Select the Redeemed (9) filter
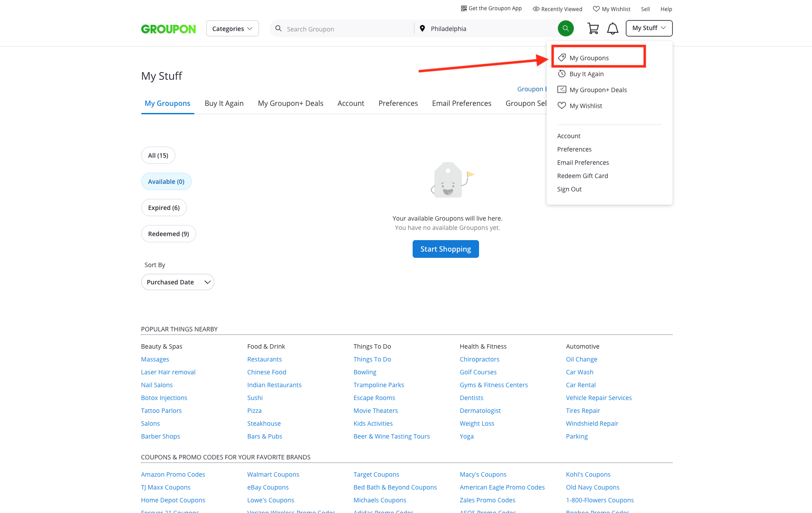Image resolution: width=812 pixels, height=513 pixels. coord(168,234)
